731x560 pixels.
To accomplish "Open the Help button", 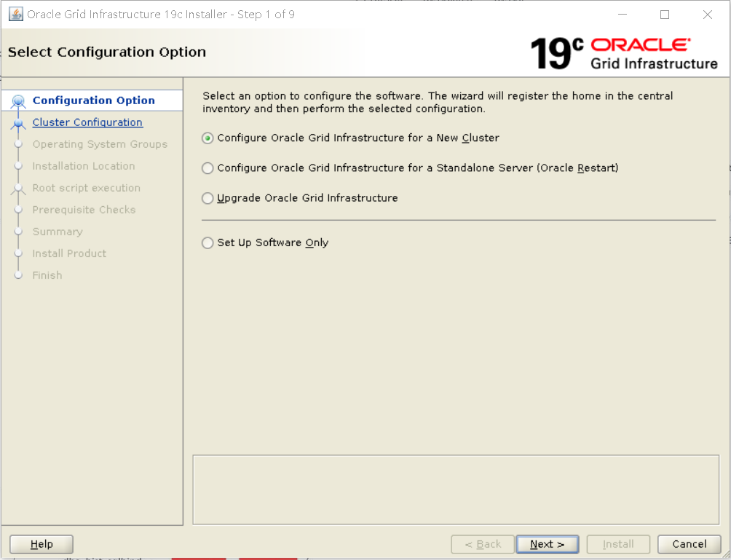I will [x=42, y=544].
